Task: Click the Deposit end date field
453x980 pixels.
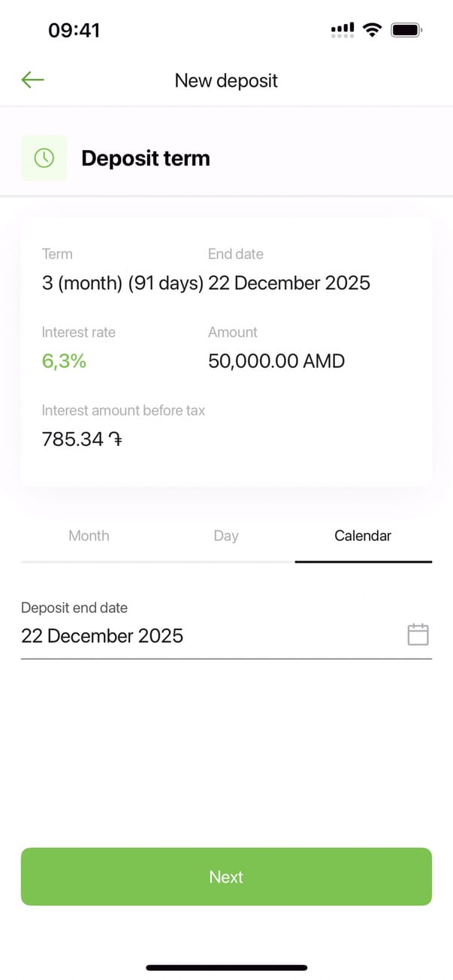Action: click(x=210, y=635)
